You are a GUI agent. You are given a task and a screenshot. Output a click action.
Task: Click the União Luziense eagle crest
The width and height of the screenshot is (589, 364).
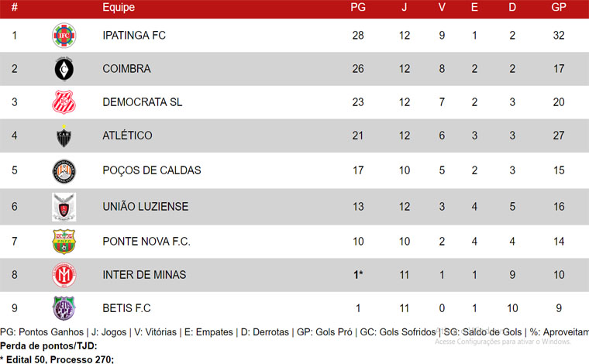[x=64, y=207]
